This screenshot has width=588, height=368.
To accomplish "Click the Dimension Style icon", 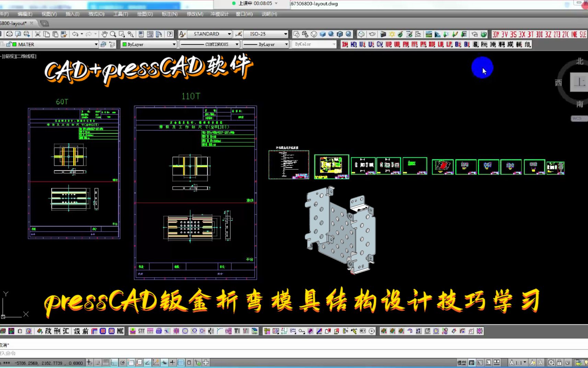I will click(239, 34).
